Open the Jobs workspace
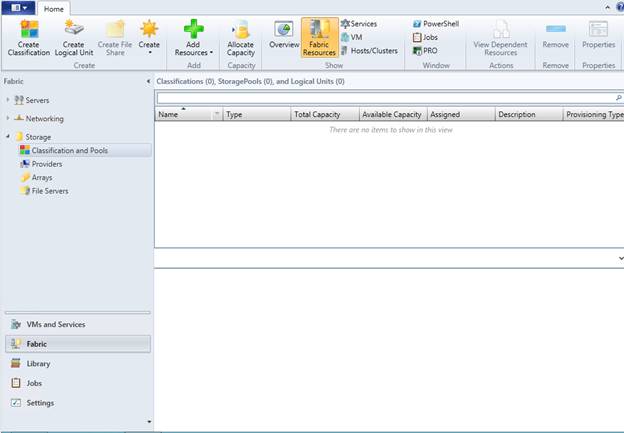 (x=78, y=383)
